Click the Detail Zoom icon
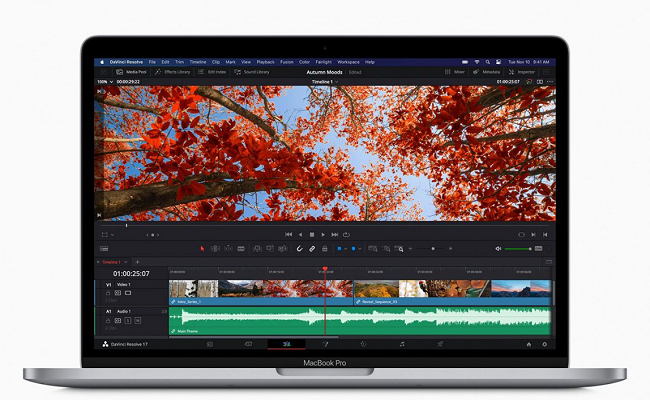 (x=386, y=249)
